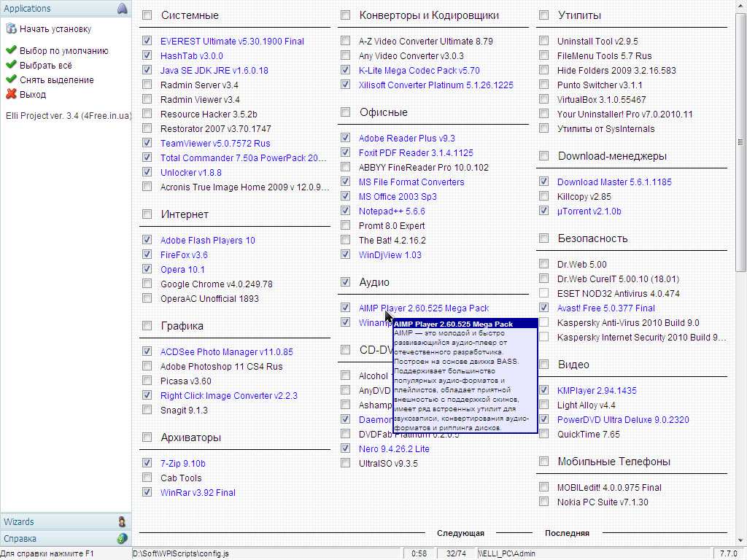Toggle the Аудио category checkbox

(345, 282)
